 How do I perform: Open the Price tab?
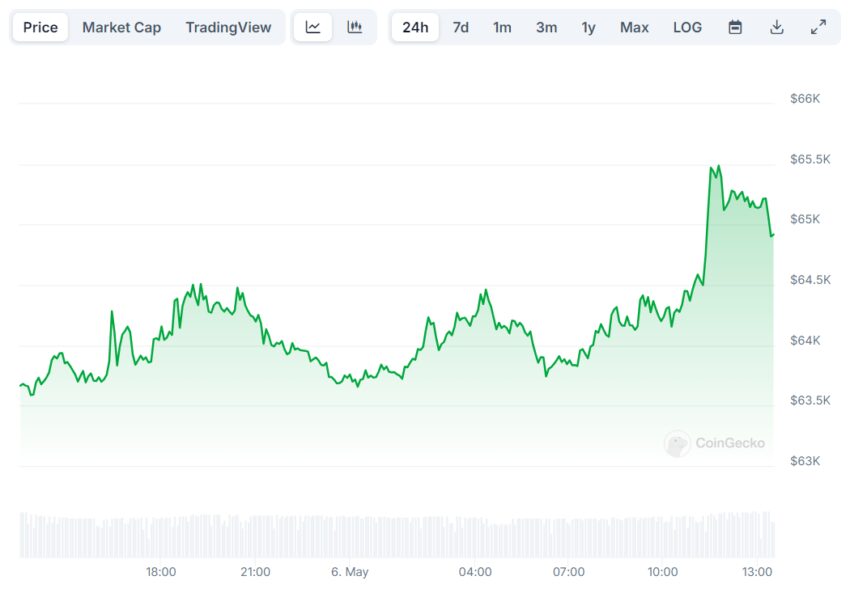coord(41,27)
